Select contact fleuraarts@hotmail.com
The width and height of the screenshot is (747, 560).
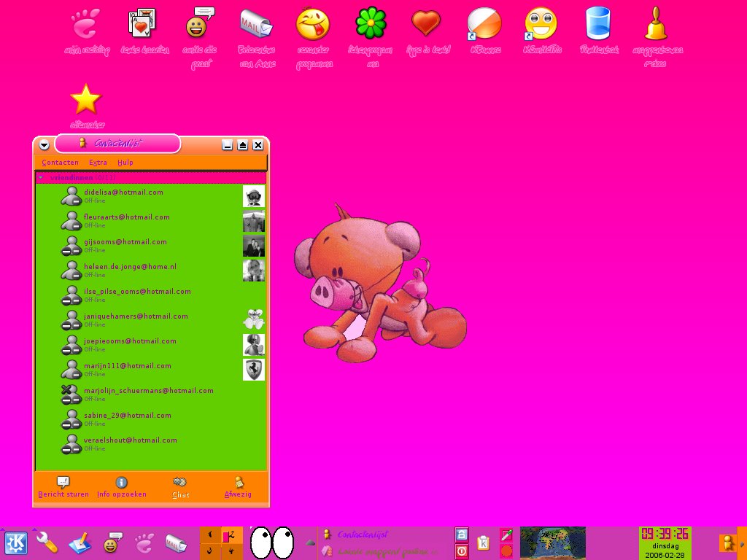(x=151, y=221)
